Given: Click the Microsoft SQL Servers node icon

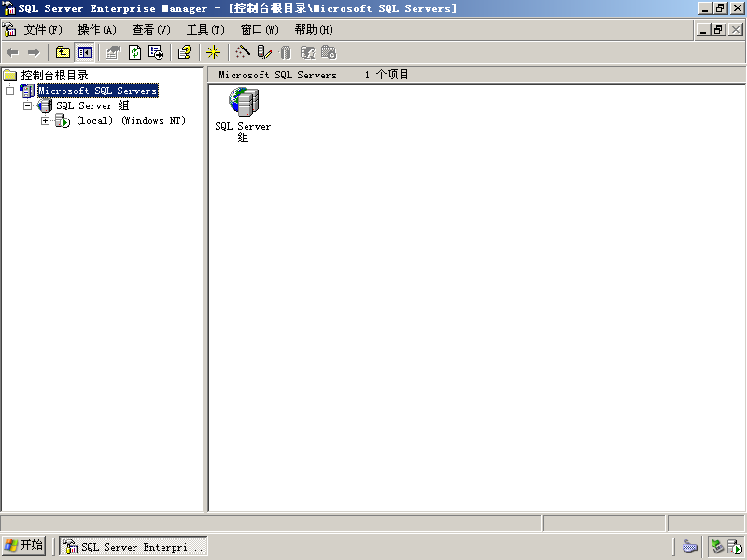Looking at the screenshot, I should point(27,91).
